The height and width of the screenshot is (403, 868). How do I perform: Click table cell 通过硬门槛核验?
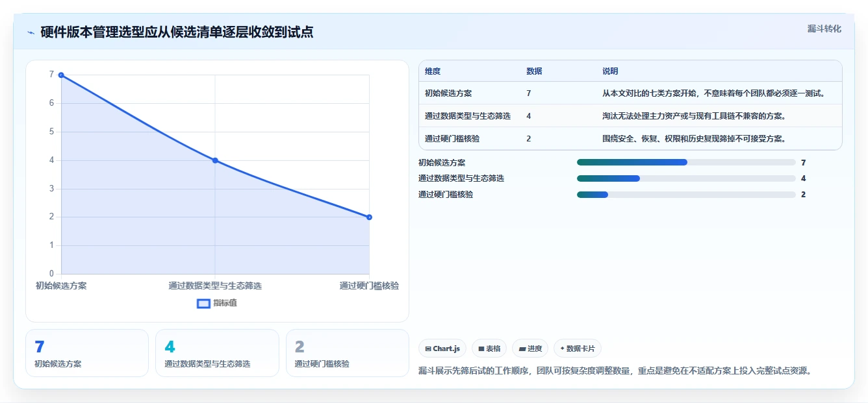point(452,138)
